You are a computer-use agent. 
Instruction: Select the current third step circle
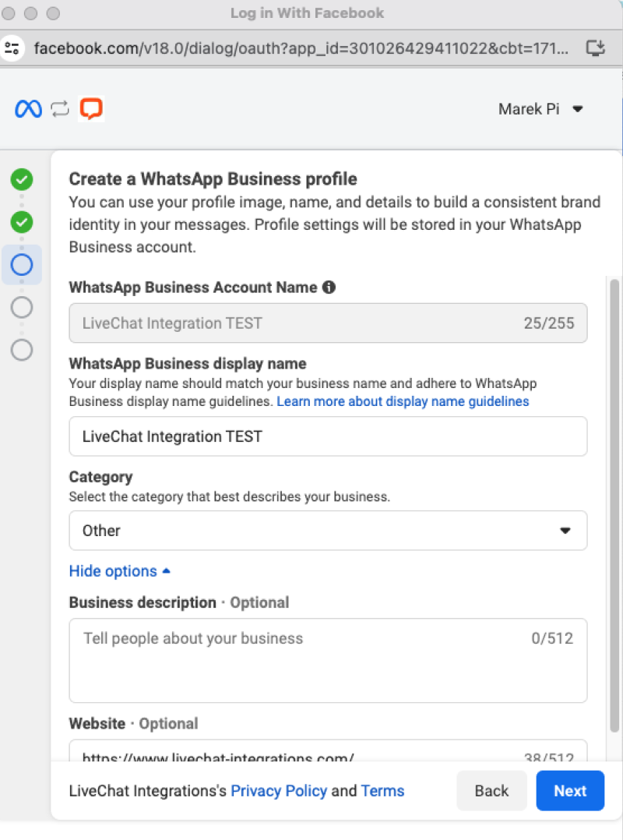[22, 265]
